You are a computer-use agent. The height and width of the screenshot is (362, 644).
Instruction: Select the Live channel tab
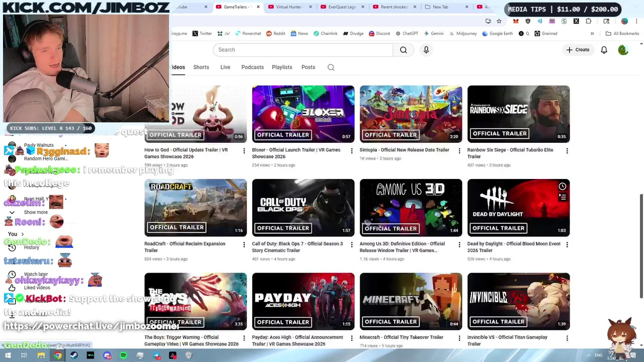pyautogui.click(x=225, y=67)
